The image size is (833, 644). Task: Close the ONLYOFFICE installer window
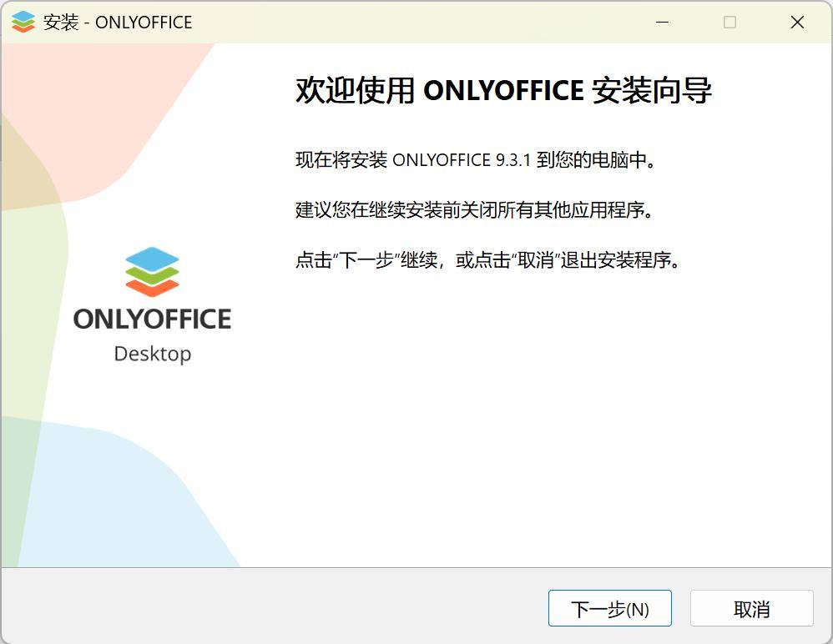pos(797,23)
